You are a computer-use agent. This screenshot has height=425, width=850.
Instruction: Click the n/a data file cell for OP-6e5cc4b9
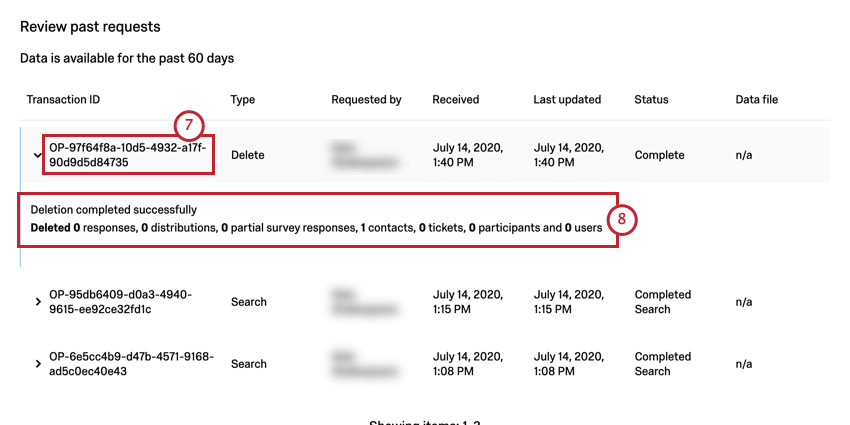(x=743, y=364)
